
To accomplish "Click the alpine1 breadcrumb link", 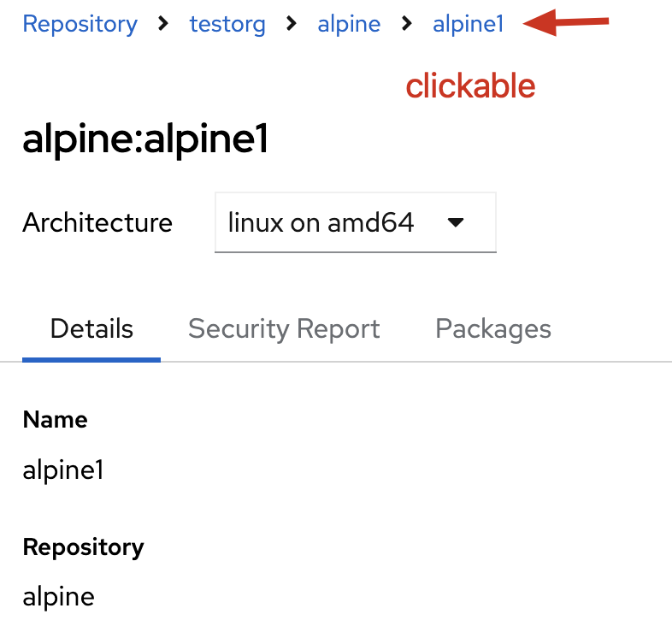I will pos(469,24).
